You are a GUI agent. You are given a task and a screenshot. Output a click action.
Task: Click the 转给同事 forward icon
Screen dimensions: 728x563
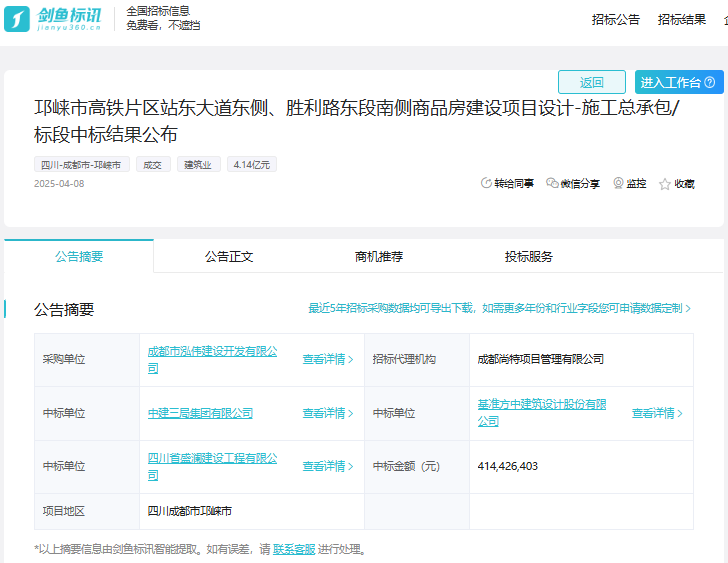tap(486, 183)
